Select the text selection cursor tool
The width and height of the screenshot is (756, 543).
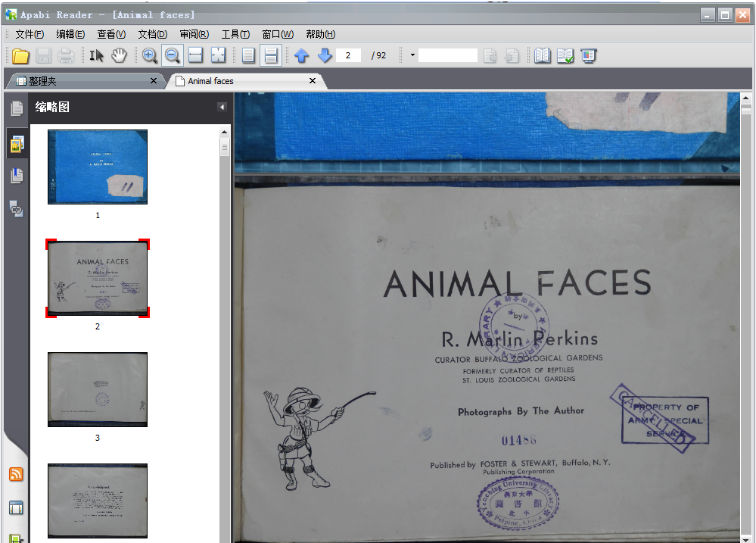point(96,56)
